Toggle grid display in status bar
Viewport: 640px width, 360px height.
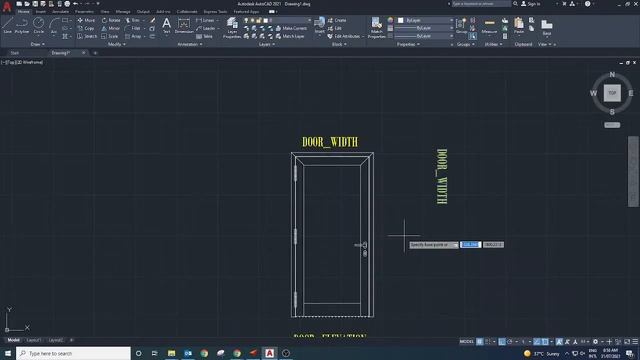pos(480,342)
